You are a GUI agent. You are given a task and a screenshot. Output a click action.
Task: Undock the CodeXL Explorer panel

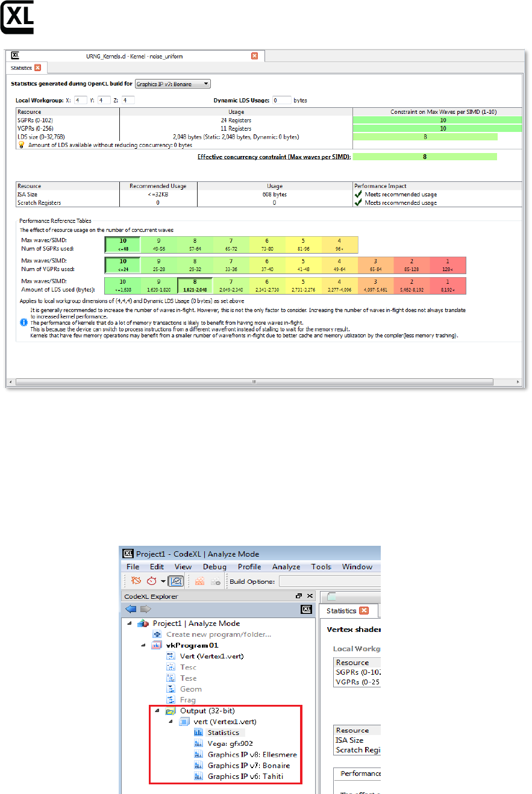click(x=299, y=596)
